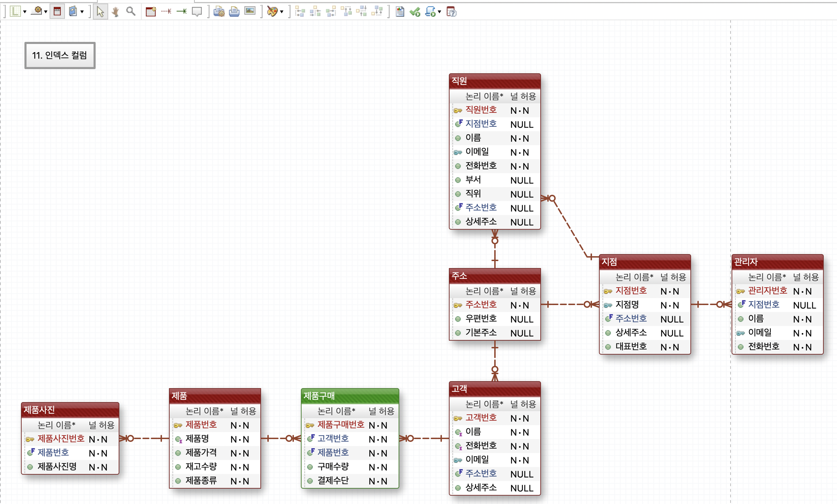Toggle the table view mode button
Viewport: 837px width, 504px height.
[57, 12]
